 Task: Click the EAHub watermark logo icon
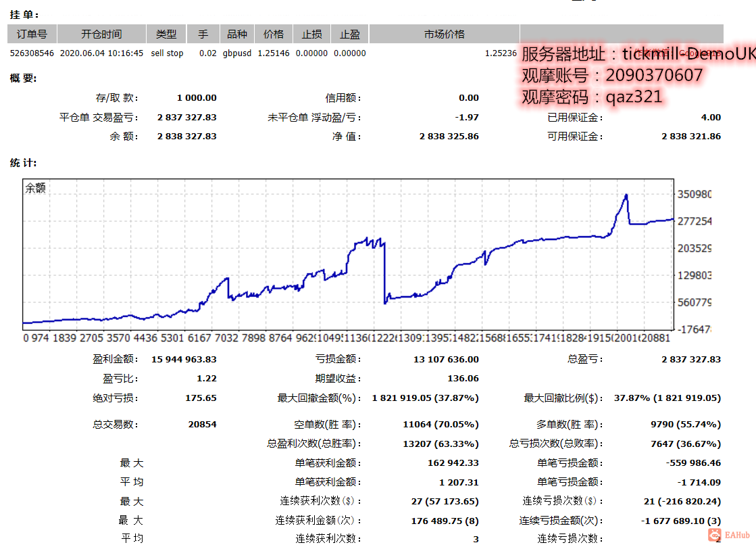tap(715, 535)
